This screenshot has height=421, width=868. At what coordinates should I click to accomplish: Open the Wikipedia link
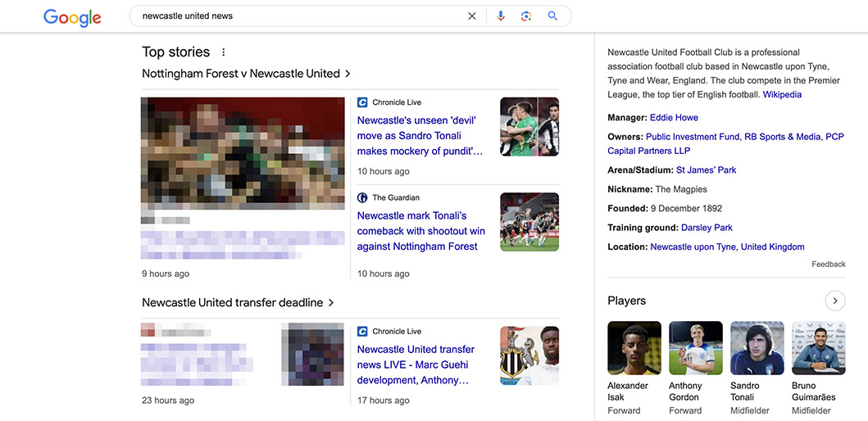782,94
